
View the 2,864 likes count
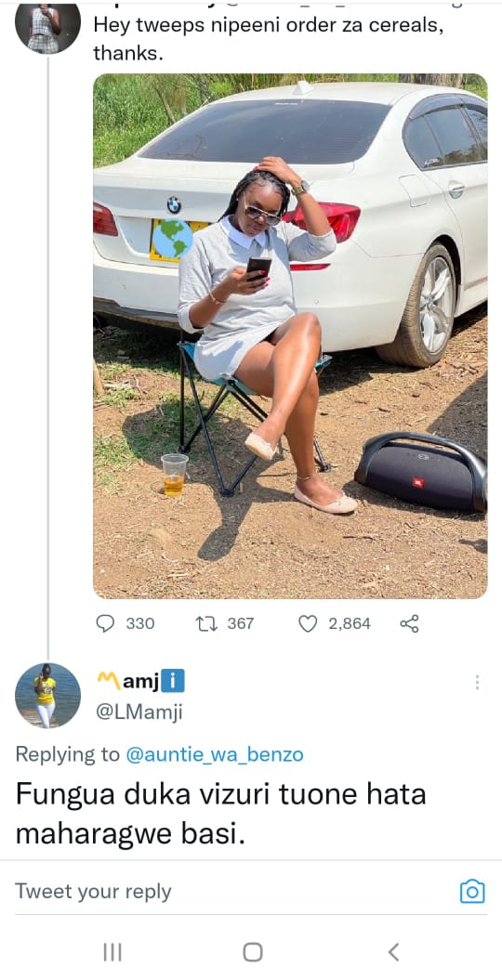coord(350,623)
